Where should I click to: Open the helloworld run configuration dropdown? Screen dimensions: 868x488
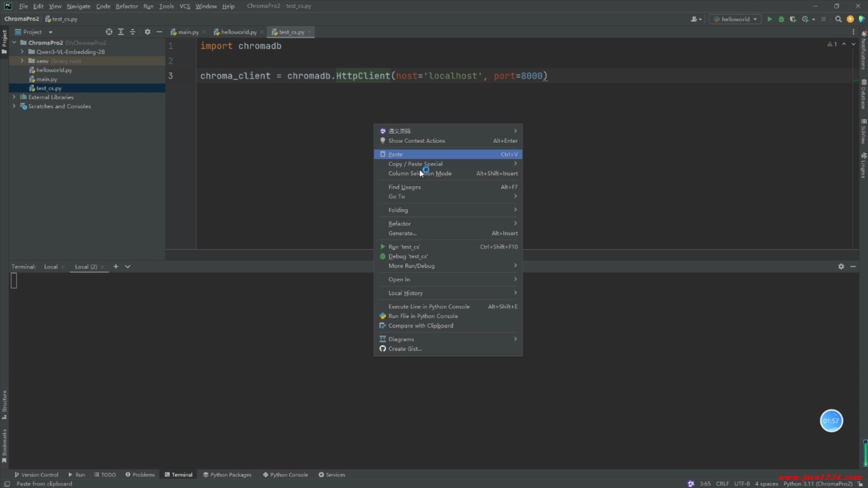(x=735, y=19)
